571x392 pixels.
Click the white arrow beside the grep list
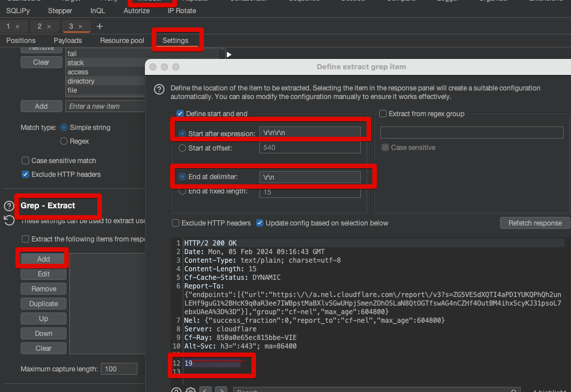229,54
